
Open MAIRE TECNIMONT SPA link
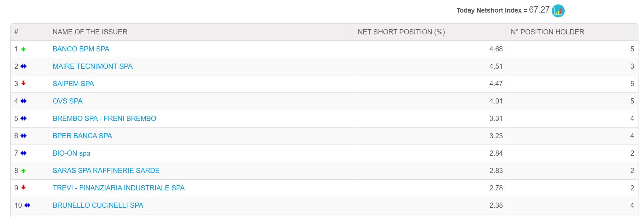pos(93,66)
